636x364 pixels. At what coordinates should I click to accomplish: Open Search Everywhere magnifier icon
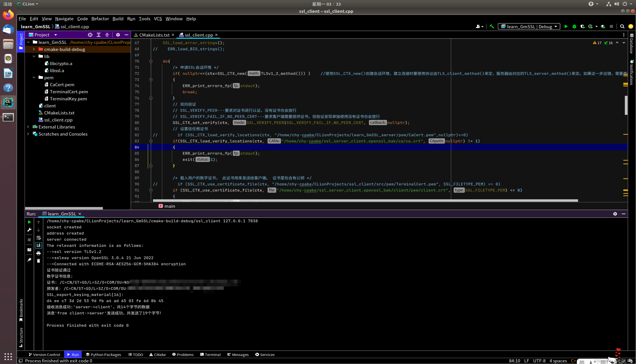point(622,26)
